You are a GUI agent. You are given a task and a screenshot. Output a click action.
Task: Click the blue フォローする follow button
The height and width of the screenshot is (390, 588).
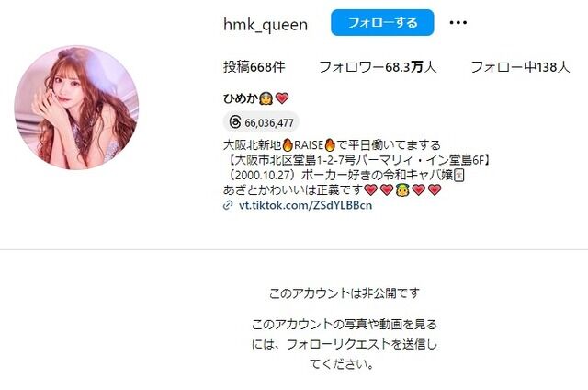point(382,23)
